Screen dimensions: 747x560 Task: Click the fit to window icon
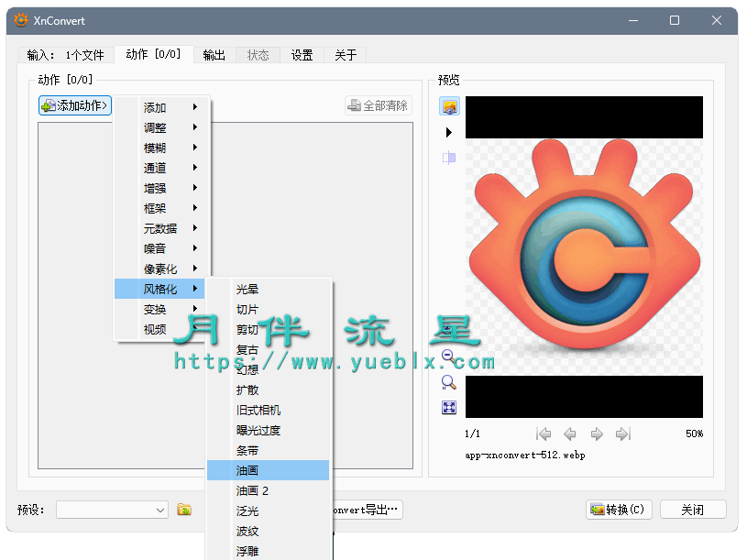pos(449,407)
